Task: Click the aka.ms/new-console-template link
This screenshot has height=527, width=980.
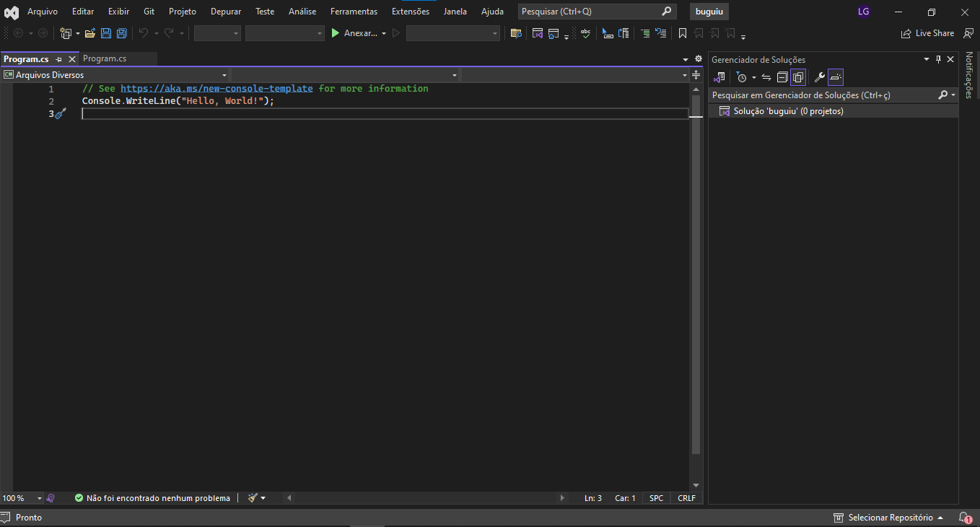Action: (216, 89)
